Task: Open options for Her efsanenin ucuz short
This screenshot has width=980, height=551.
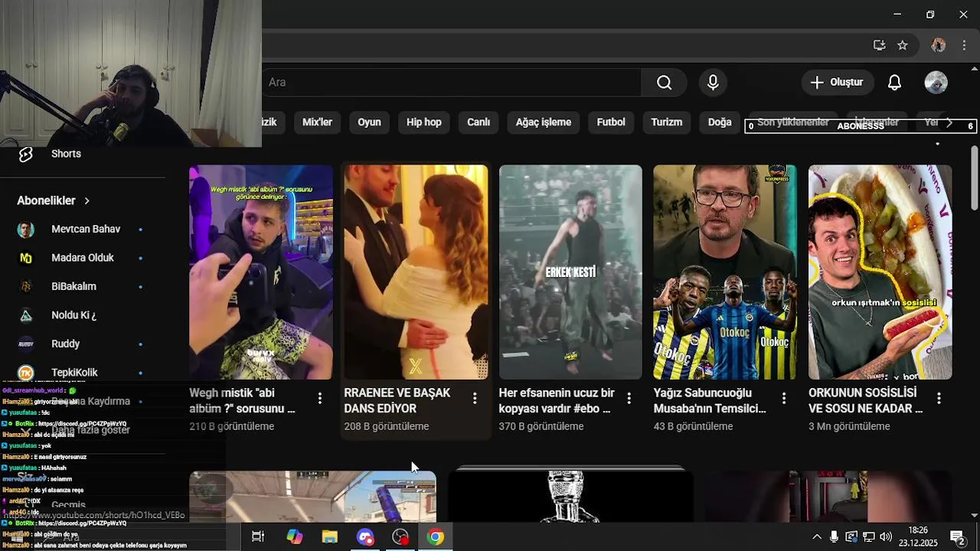Action: (x=629, y=398)
